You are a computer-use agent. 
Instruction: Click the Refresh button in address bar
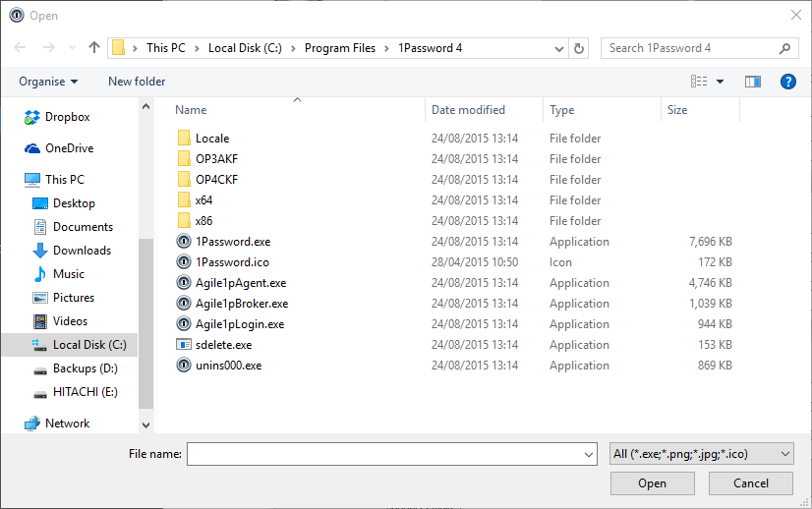(579, 48)
